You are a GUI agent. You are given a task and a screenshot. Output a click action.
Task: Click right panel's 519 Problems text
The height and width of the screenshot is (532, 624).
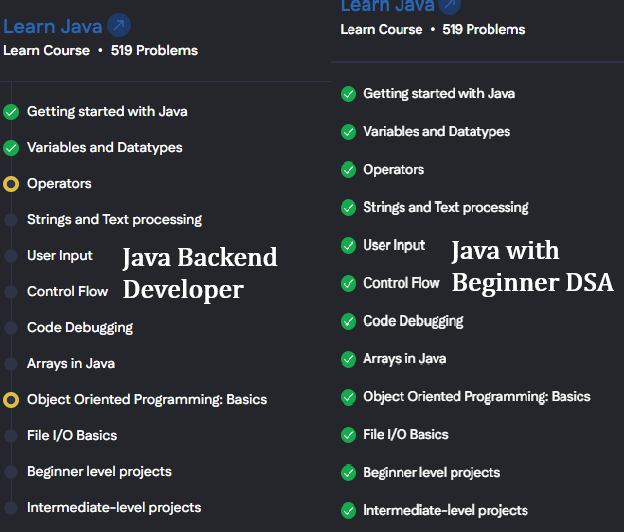click(x=484, y=29)
